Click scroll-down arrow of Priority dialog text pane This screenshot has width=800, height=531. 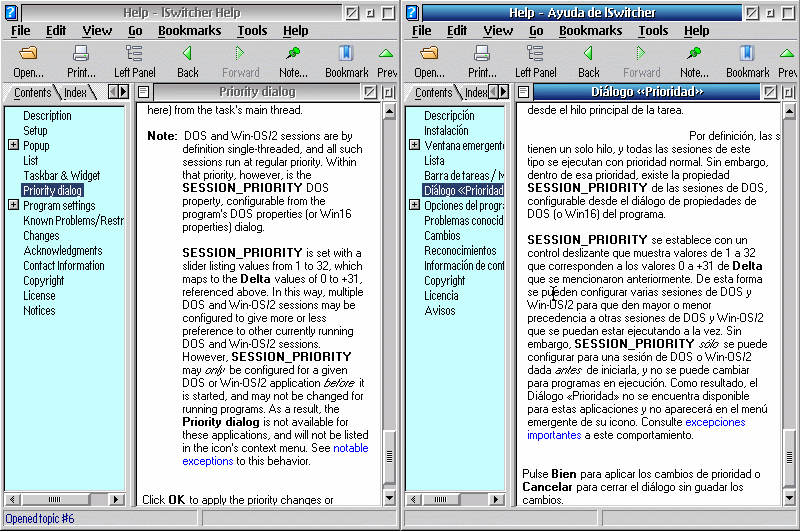(x=389, y=497)
